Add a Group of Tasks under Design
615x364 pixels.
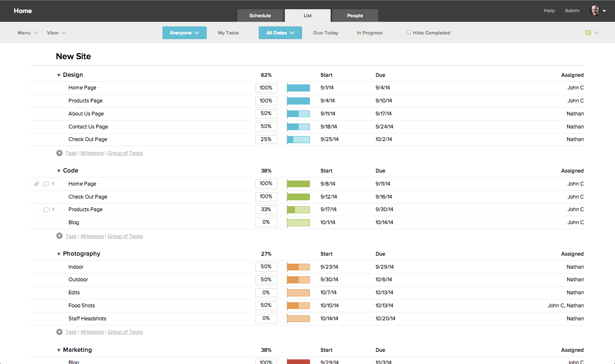pos(125,153)
